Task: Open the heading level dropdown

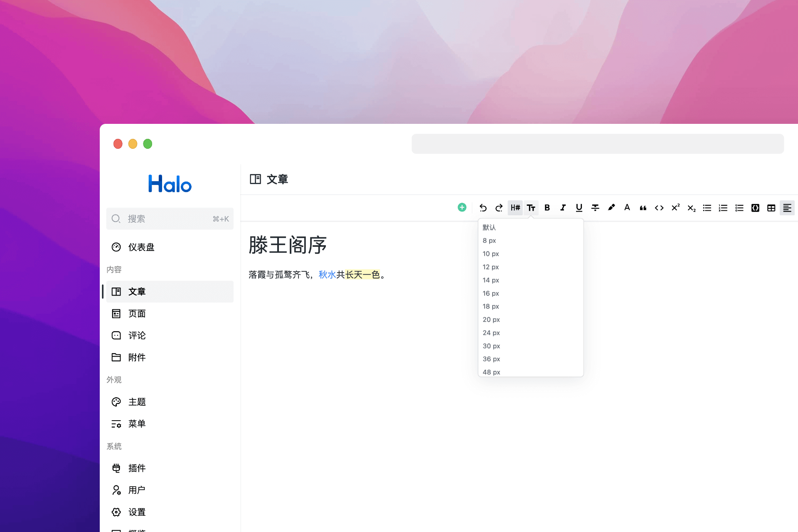Action: coord(515,208)
